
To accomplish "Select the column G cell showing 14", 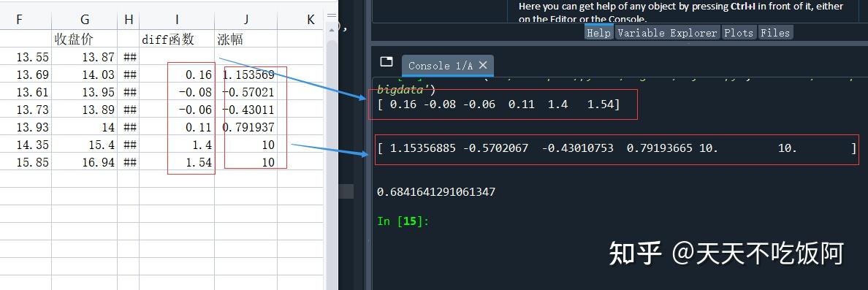I will pyautogui.click(x=85, y=127).
